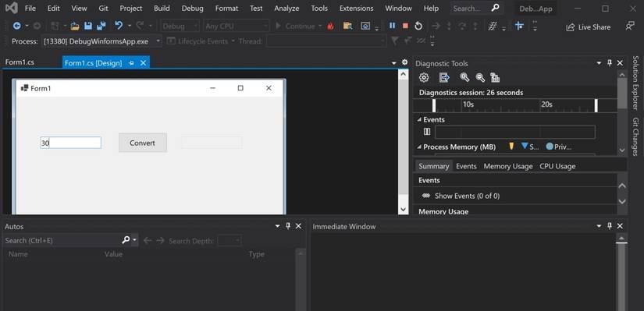Click the Hot Reload flame icon

coord(331,27)
